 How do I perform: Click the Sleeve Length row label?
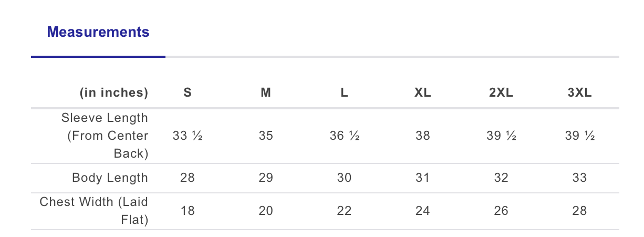[105, 136]
